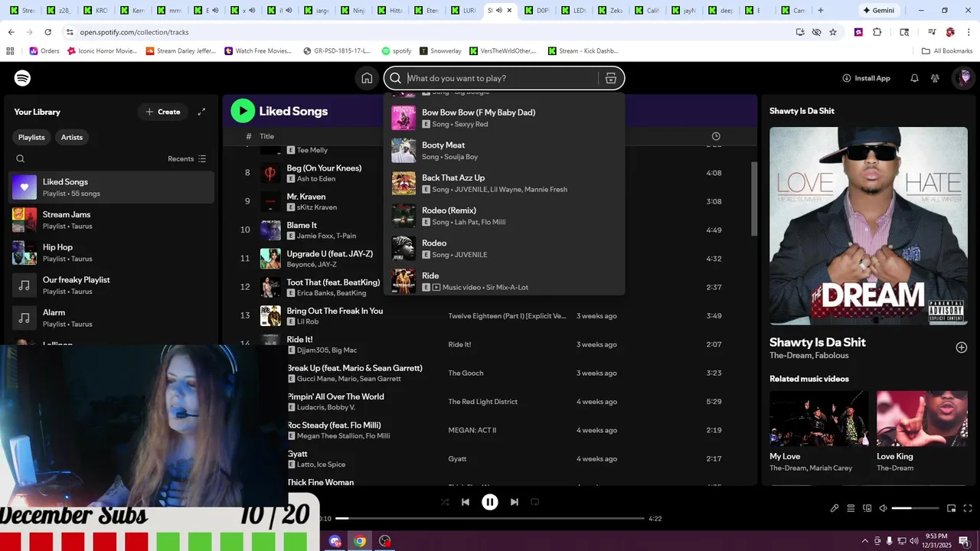Skip to the previous track
The height and width of the screenshot is (551, 980).
coord(465,502)
